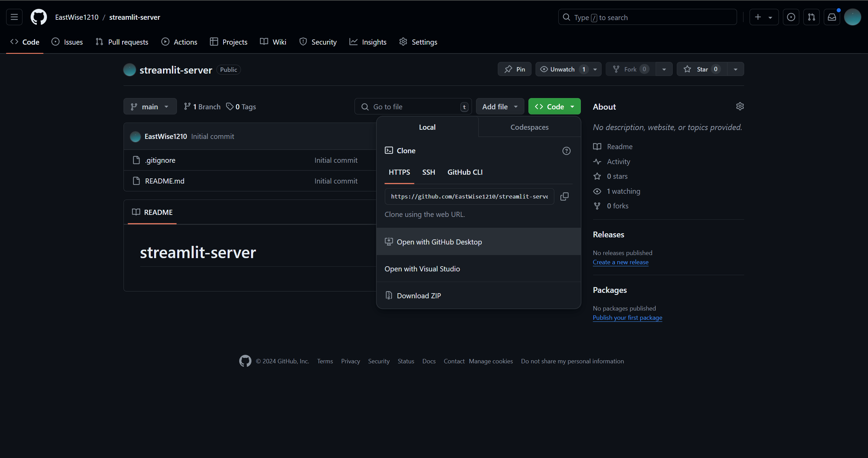This screenshot has height=458, width=868.
Task: Open the Pull requests tab
Action: (122, 42)
